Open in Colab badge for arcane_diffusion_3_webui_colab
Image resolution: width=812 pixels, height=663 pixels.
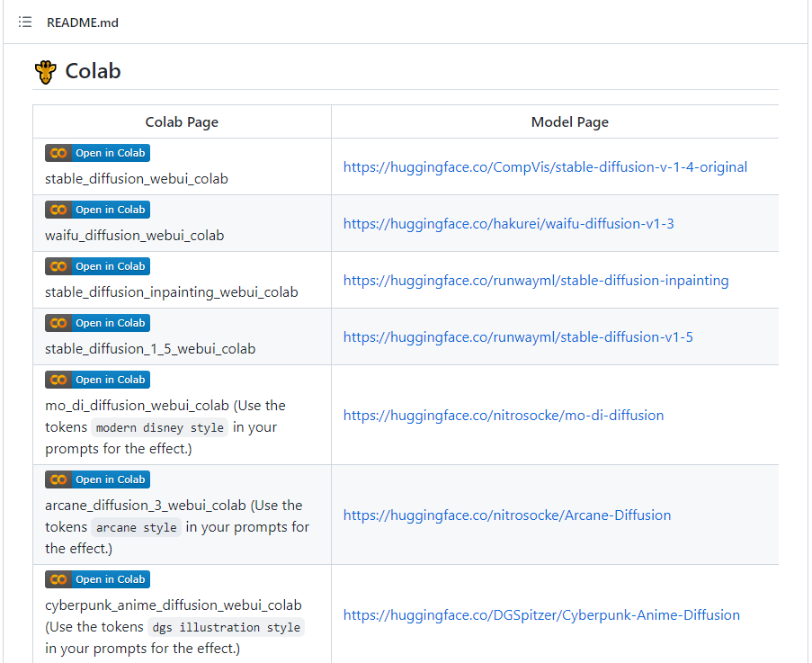pyautogui.click(x=97, y=479)
